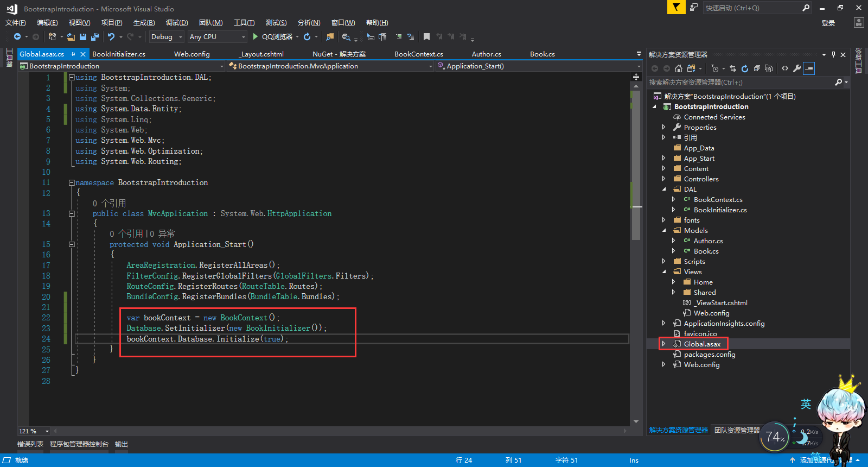Viewport: 868px width, 467px height.
Task: Click the Undo icon in toolbar
Action: coord(111,37)
